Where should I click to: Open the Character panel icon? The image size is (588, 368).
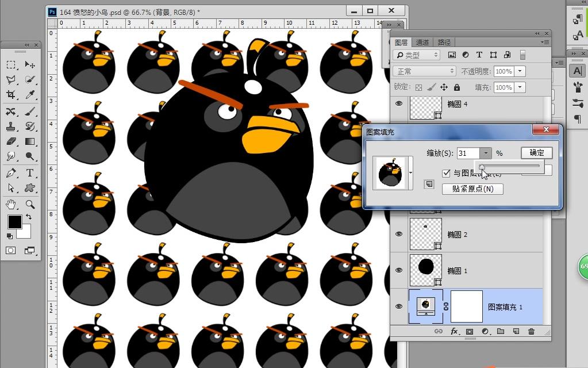(x=578, y=71)
